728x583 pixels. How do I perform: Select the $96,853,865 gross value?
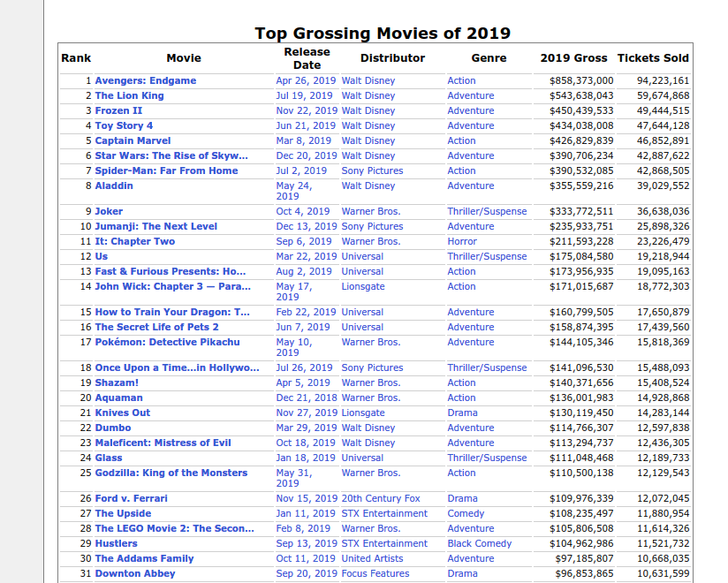[584, 573]
